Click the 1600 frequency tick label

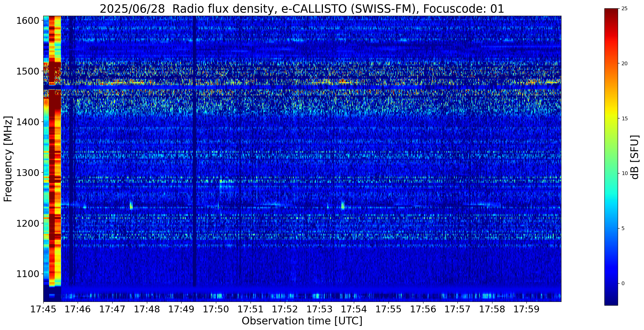28,21
